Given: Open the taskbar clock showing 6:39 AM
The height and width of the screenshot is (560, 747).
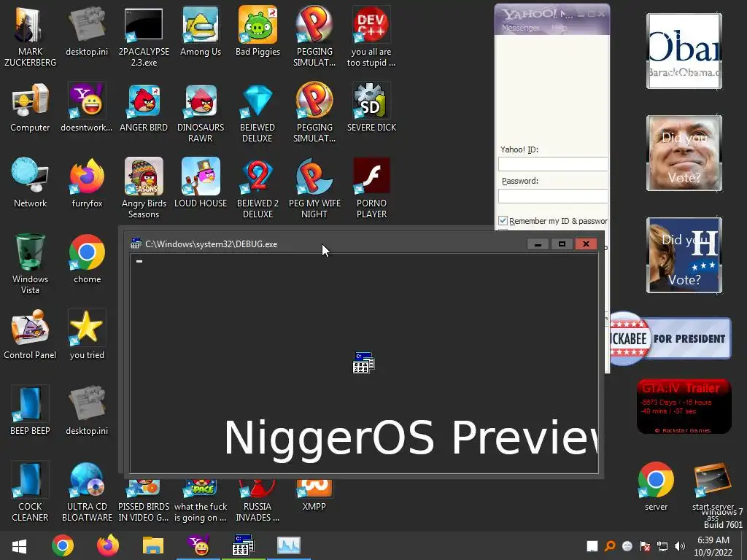Looking at the screenshot, I should (713, 546).
